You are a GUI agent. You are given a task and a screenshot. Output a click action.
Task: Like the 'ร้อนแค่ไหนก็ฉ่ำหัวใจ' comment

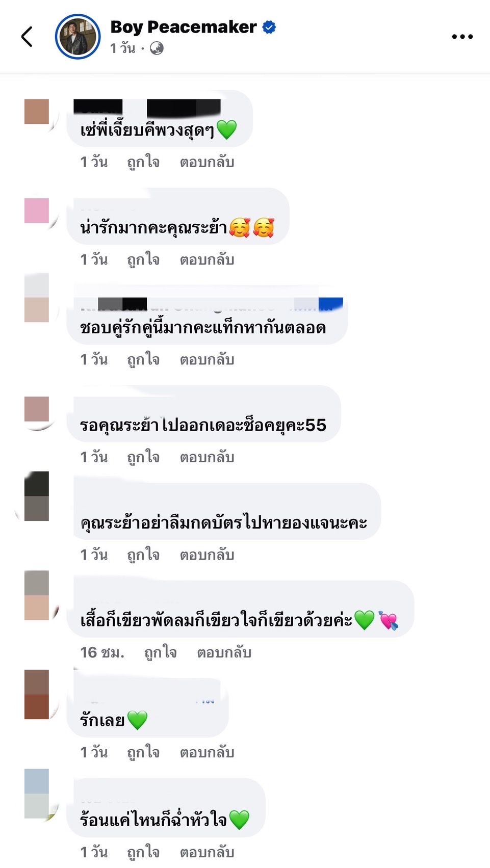coord(143,852)
